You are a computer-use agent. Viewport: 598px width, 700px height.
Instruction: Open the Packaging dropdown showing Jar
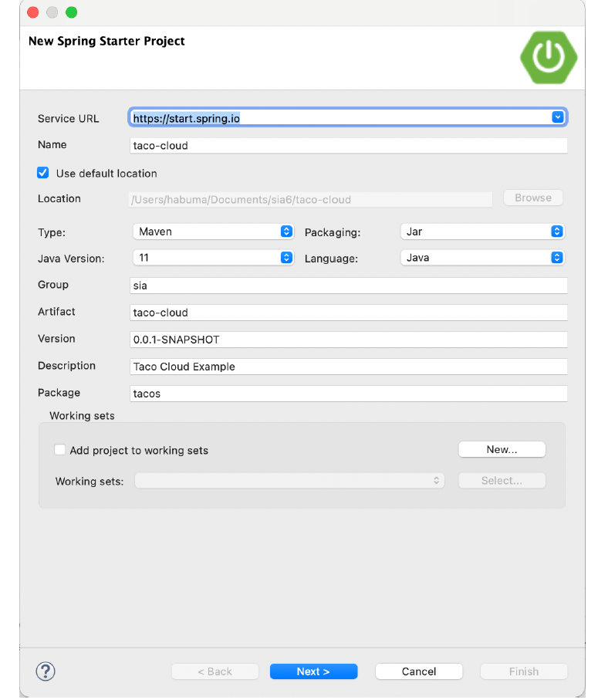pos(556,232)
